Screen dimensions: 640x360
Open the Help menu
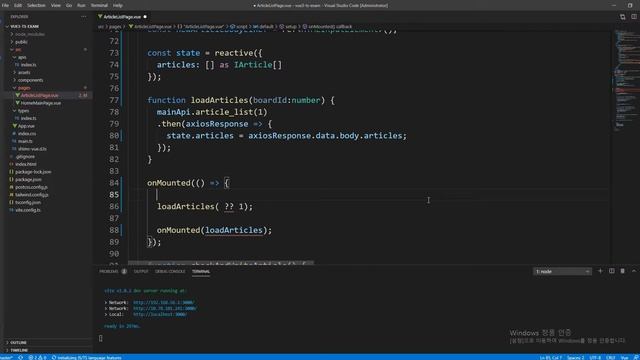[118, 5]
